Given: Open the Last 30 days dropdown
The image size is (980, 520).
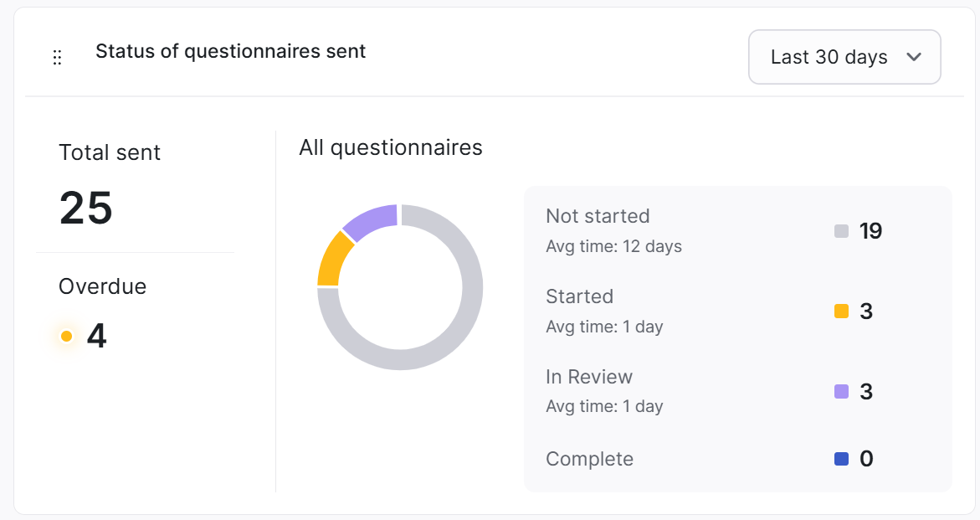Looking at the screenshot, I should tap(844, 57).
